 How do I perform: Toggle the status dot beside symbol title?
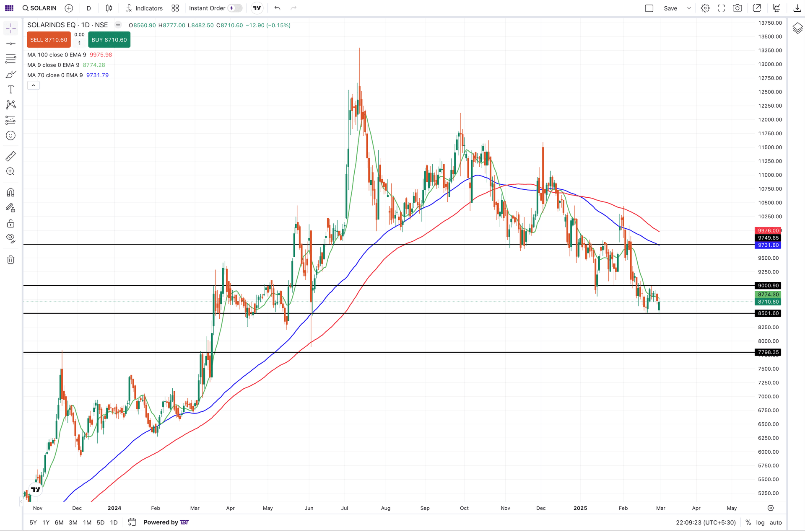click(x=118, y=25)
